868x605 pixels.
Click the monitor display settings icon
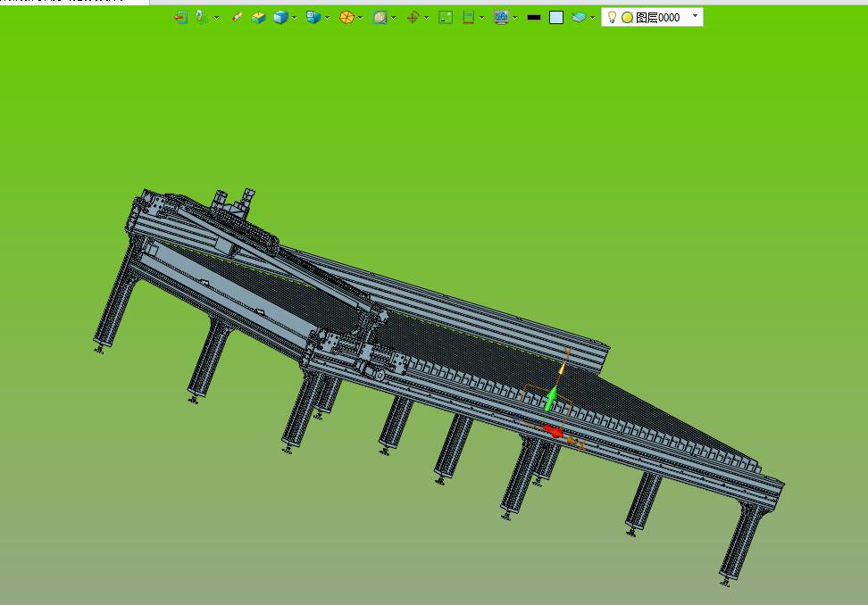tap(502, 18)
